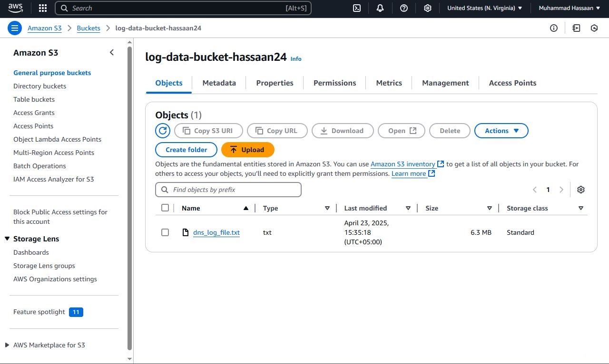Open Feature spotlight
Image resolution: width=609 pixels, height=364 pixels.
(39, 312)
